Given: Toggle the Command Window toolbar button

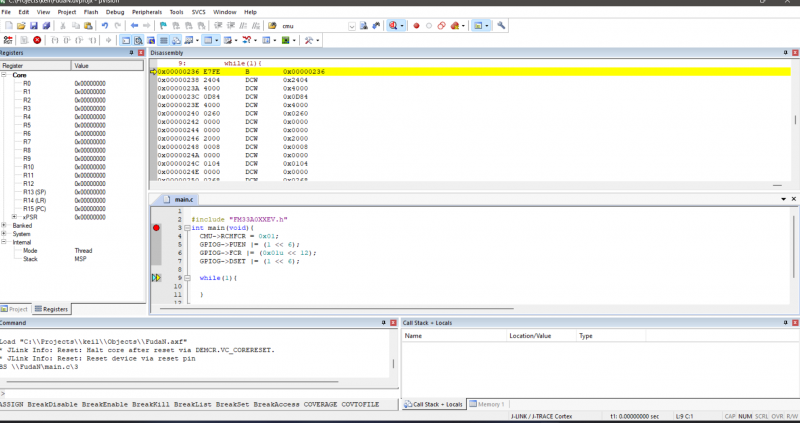Looking at the screenshot, I should [x=125, y=40].
